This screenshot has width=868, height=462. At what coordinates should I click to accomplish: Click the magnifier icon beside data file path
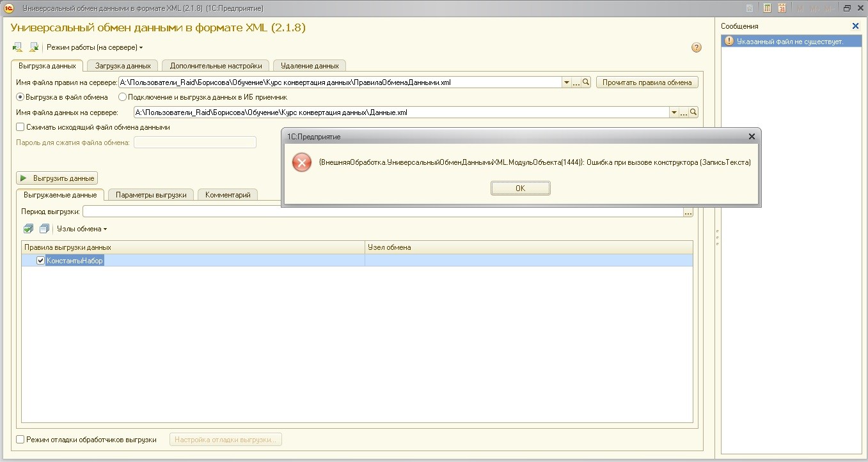[693, 112]
